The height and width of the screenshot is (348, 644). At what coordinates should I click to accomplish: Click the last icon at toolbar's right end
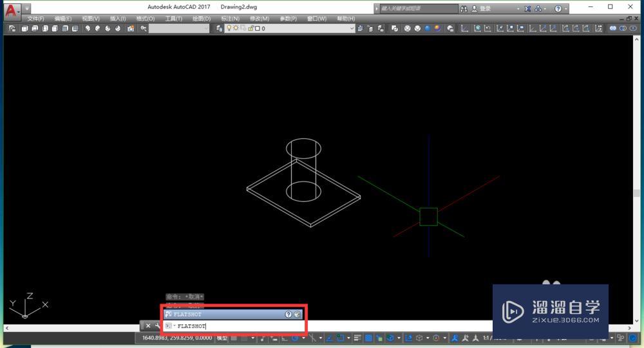click(x=633, y=28)
